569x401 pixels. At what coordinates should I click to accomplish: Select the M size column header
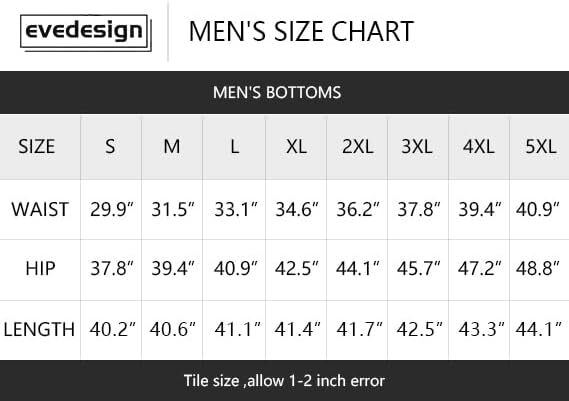point(172,147)
